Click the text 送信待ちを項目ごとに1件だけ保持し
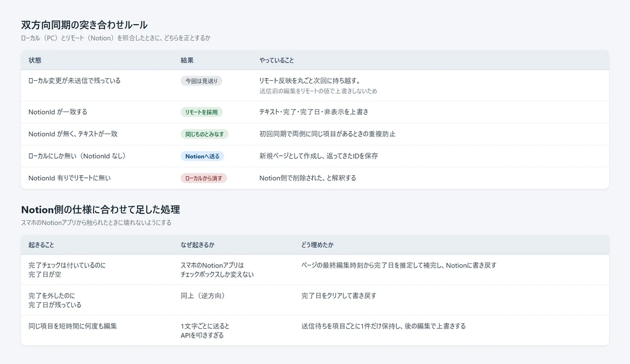 (352, 326)
